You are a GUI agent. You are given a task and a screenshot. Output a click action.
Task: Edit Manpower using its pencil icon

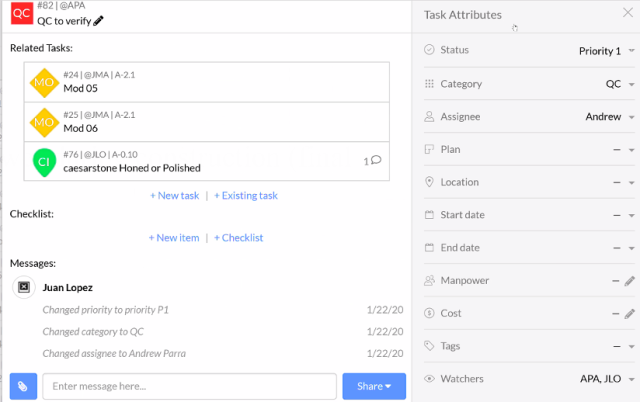[629, 281]
